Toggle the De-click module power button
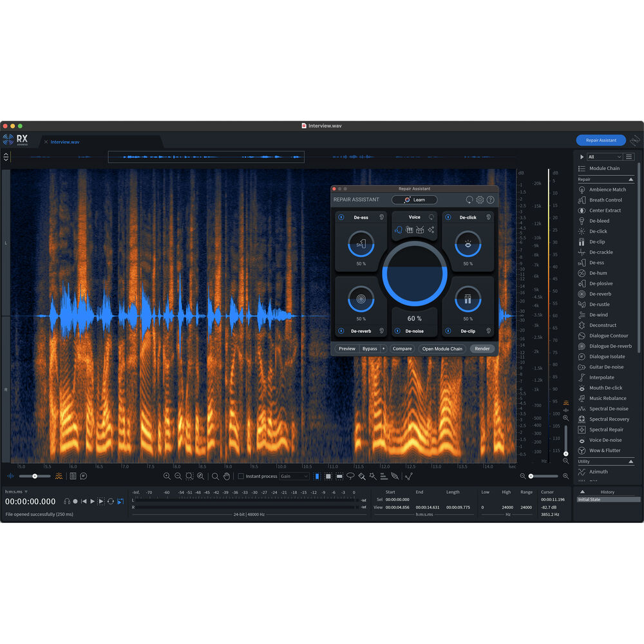 pos(448,218)
